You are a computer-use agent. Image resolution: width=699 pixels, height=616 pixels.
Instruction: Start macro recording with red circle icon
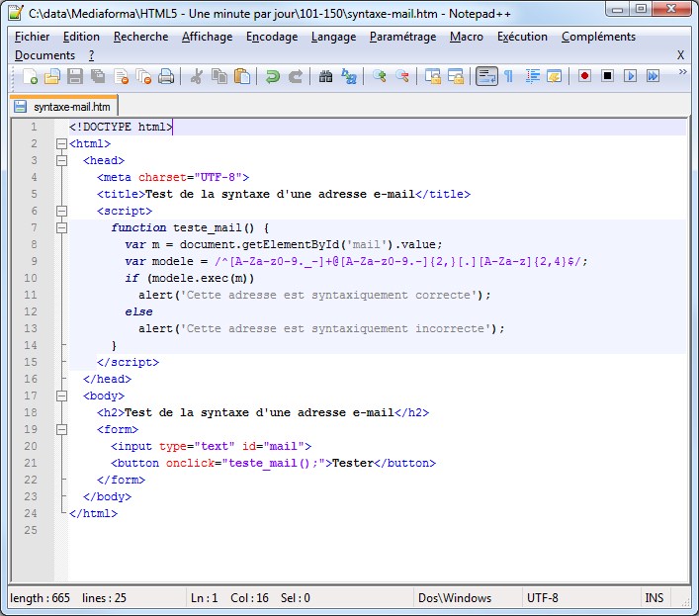584,76
